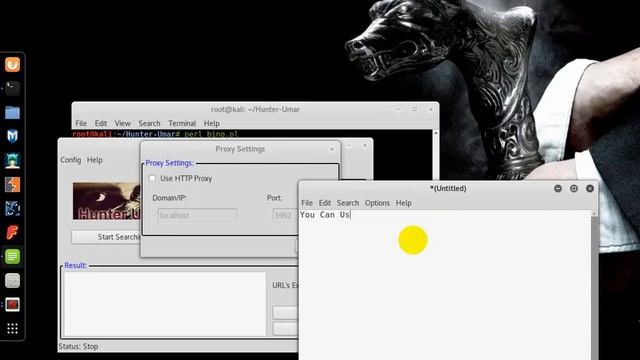Screen dimensions: 640x360
Task: Open the Armitage icon in dock
Action: 12,160
